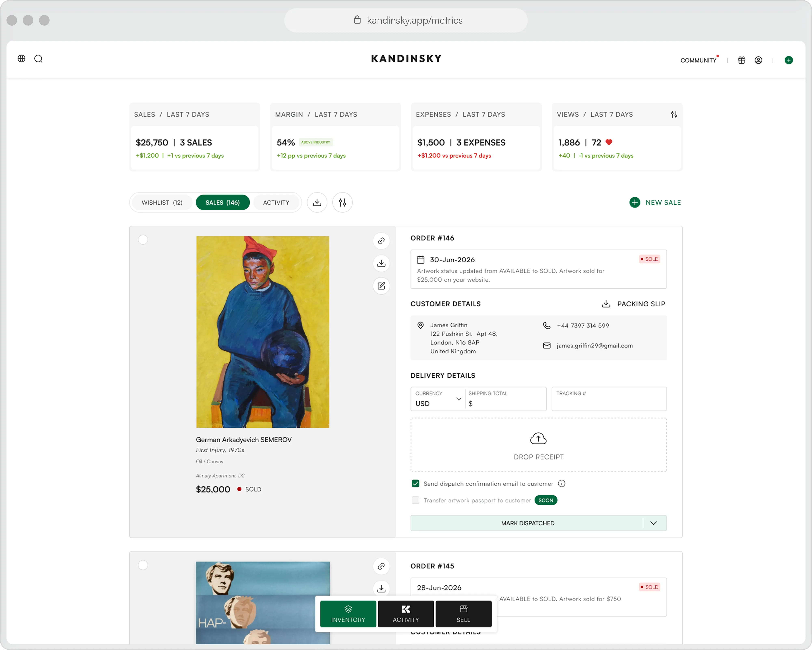Click the SOLD badge on order #146

(x=649, y=259)
